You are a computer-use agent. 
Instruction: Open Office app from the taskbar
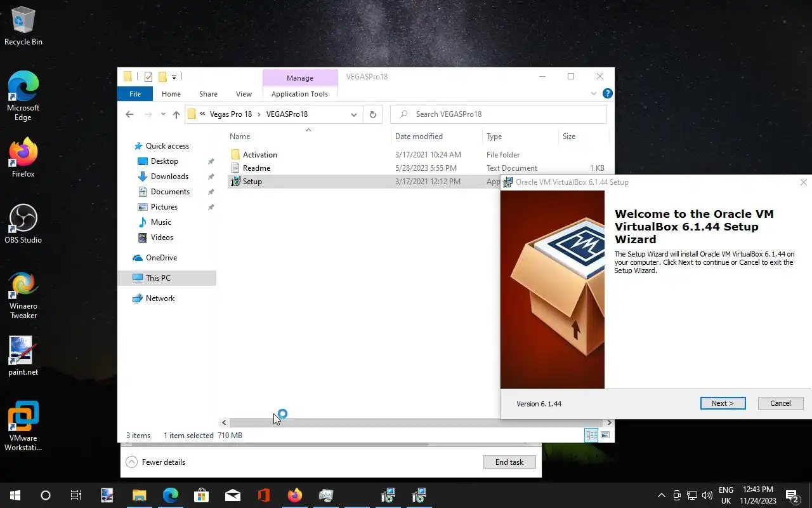coord(264,495)
